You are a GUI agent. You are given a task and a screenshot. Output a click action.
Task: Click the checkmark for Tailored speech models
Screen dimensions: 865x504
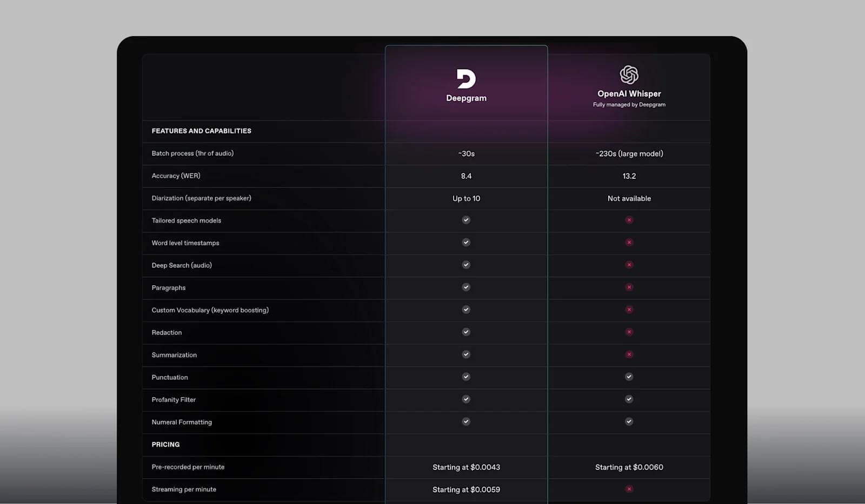(466, 220)
